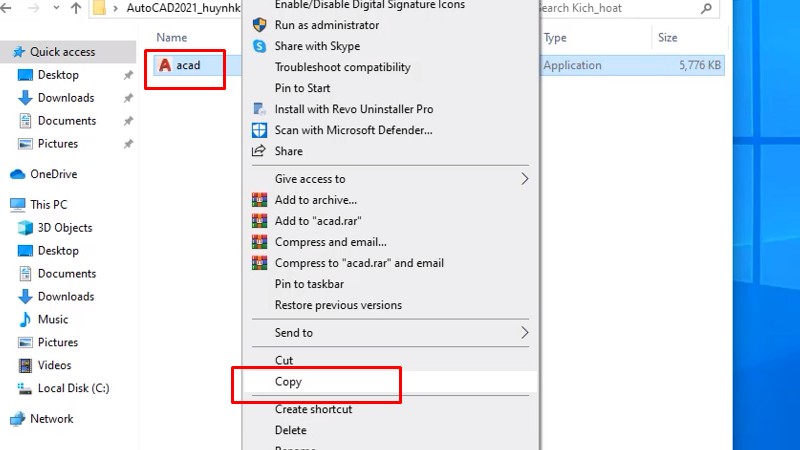Click the Size column header

667,38
